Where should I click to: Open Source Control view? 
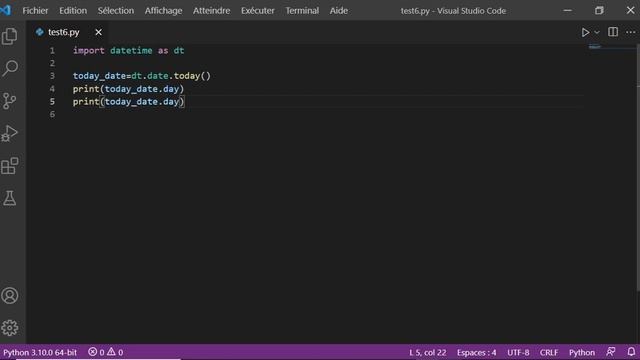click(x=10, y=101)
